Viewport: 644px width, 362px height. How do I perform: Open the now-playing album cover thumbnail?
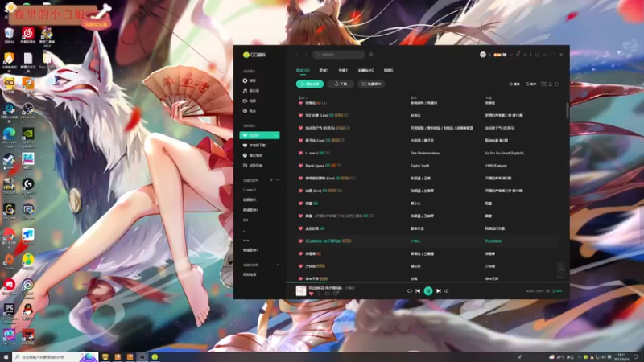(x=300, y=290)
